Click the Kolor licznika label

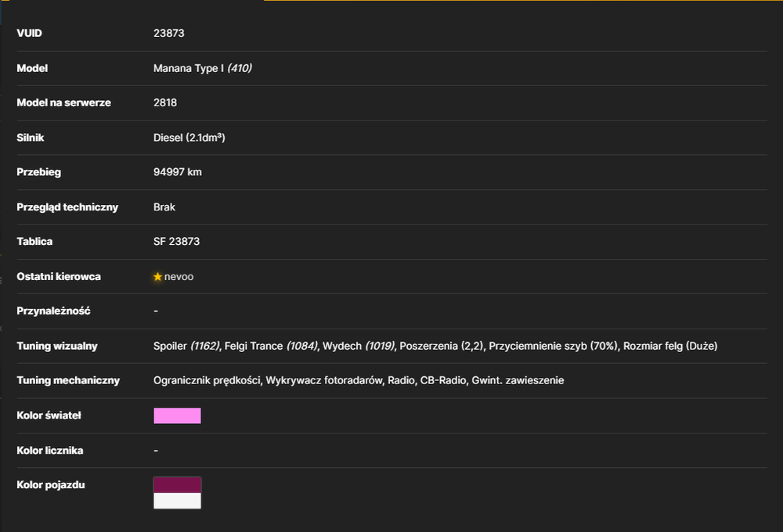[50, 450]
